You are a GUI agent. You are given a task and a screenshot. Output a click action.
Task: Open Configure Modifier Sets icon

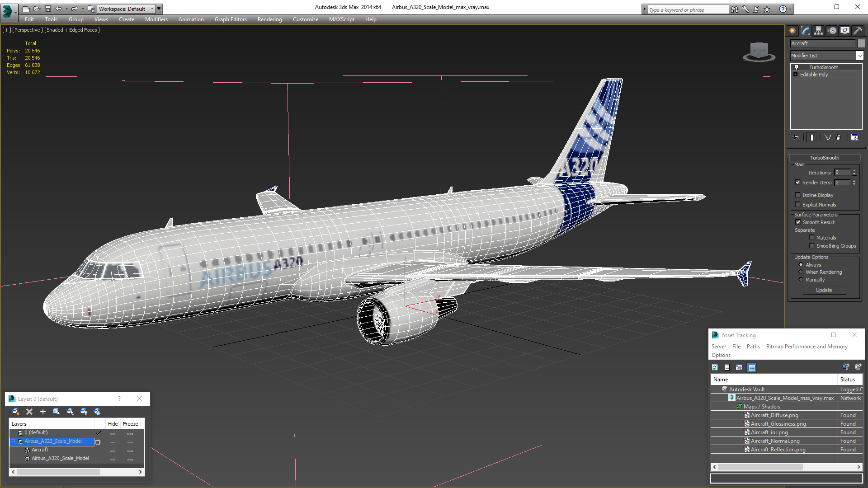point(854,137)
